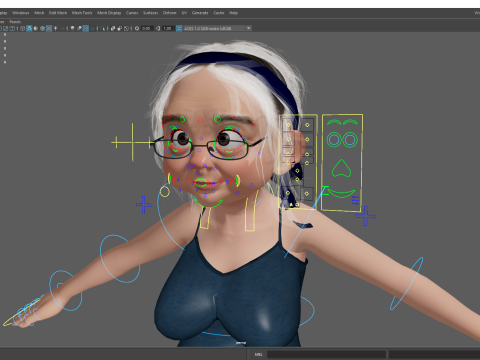This screenshot has height=360, width=480.
Task: Open the Panels viewport menu
Action: (x=15, y=22)
